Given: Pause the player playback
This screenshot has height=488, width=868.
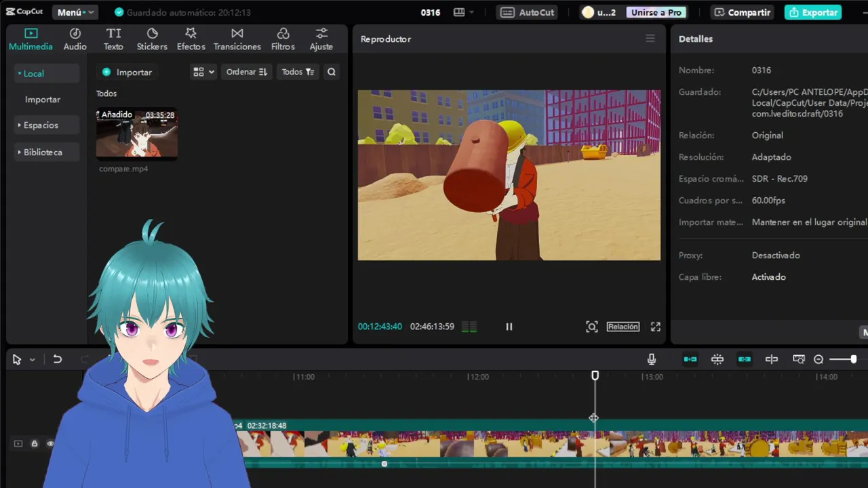Looking at the screenshot, I should 509,327.
